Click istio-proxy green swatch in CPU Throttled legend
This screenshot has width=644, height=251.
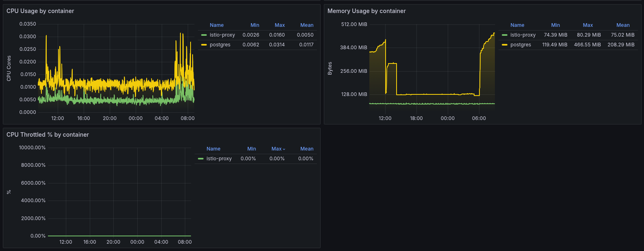pos(201,159)
